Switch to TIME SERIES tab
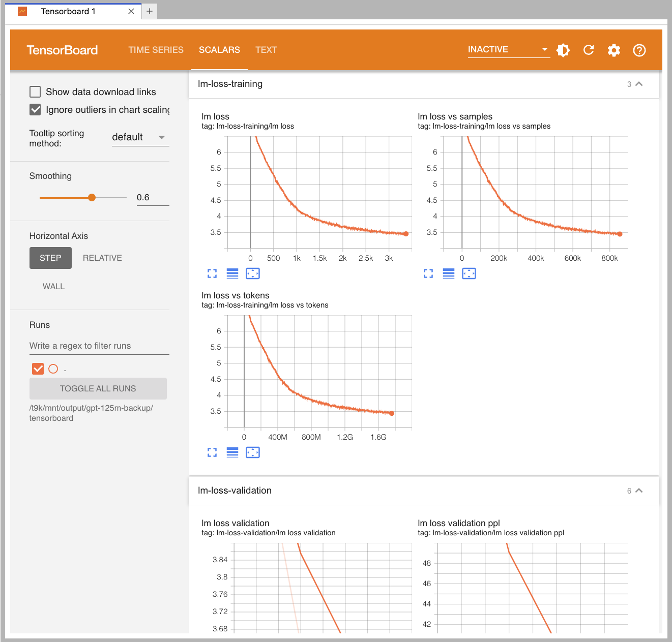 pyautogui.click(x=156, y=50)
